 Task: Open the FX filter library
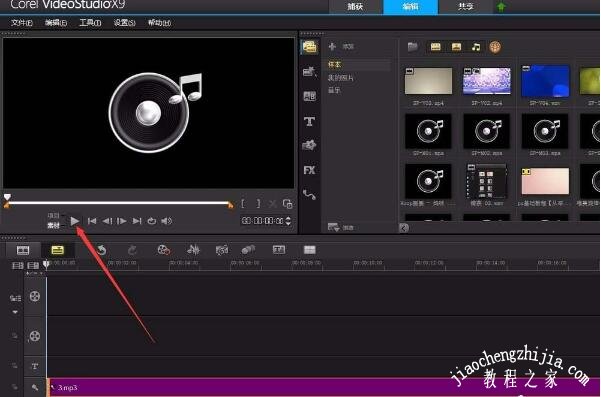point(309,170)
